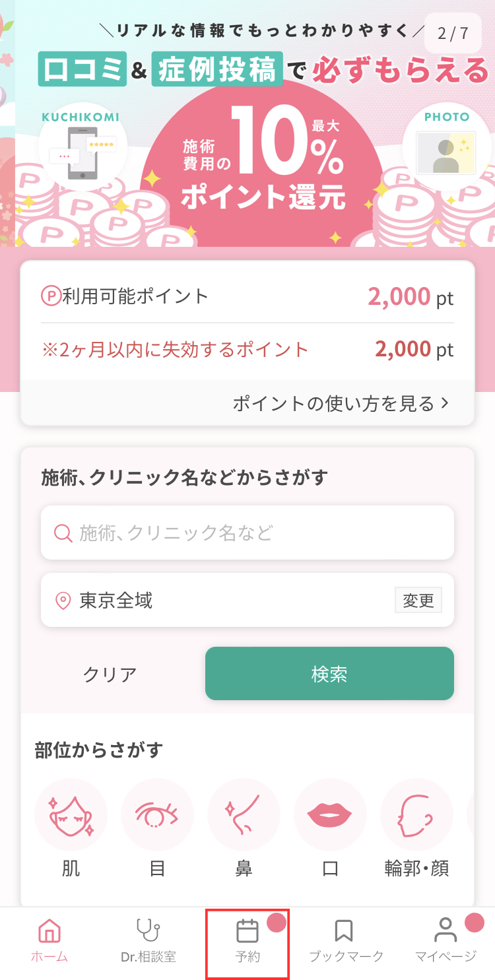This screenshot has height=980, width=495.
Task: Click the location pin icon beside 東京全域
Action: 63,601
